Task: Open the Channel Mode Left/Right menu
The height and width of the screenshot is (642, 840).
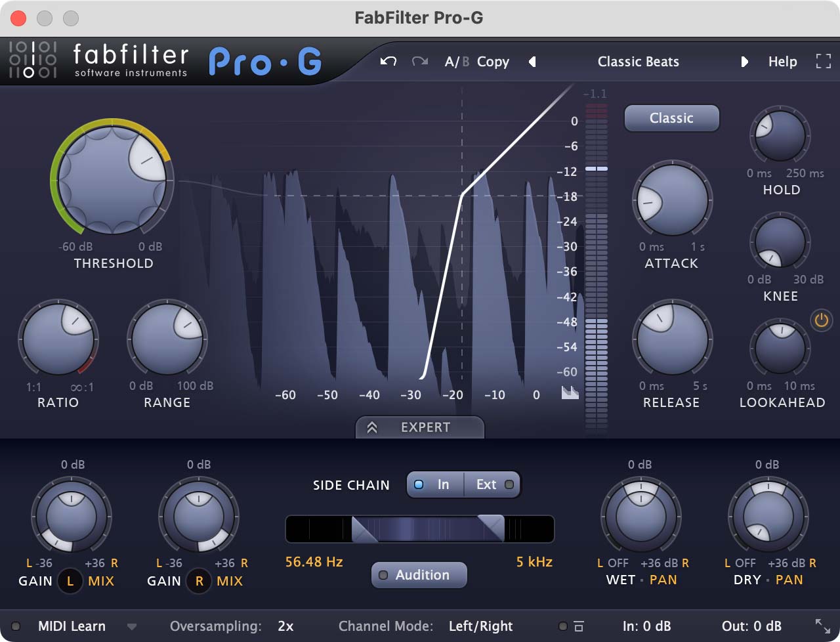Action: [x=480, y=626]
